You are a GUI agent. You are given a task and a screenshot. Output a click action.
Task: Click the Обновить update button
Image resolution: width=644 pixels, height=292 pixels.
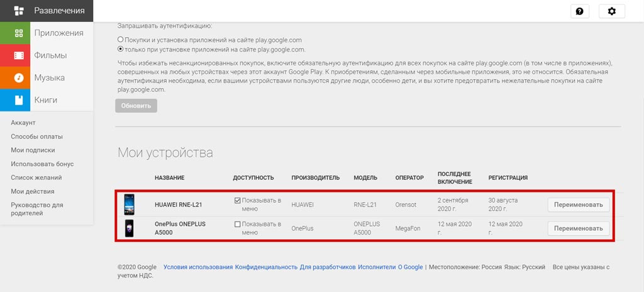tap(136, 106)
